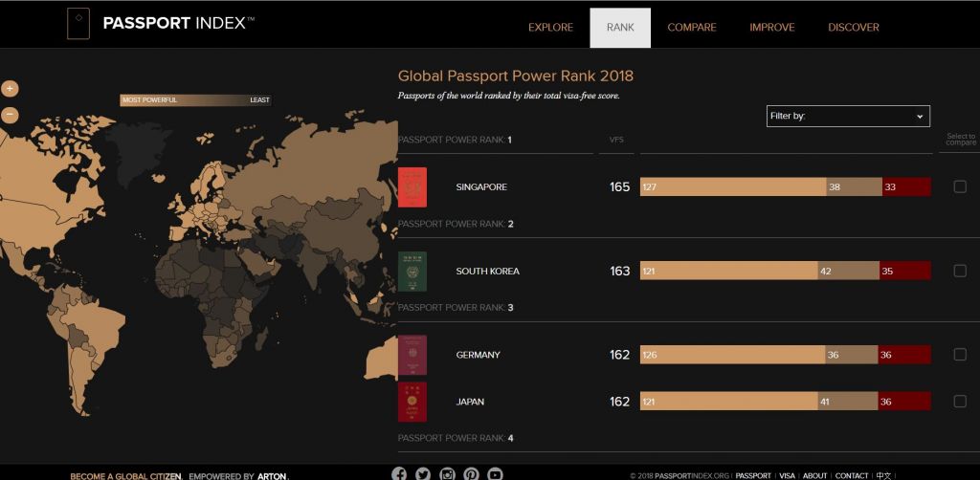Select Singapore to compare checkbox
This screenshot has height=480, width=980.
960,186
